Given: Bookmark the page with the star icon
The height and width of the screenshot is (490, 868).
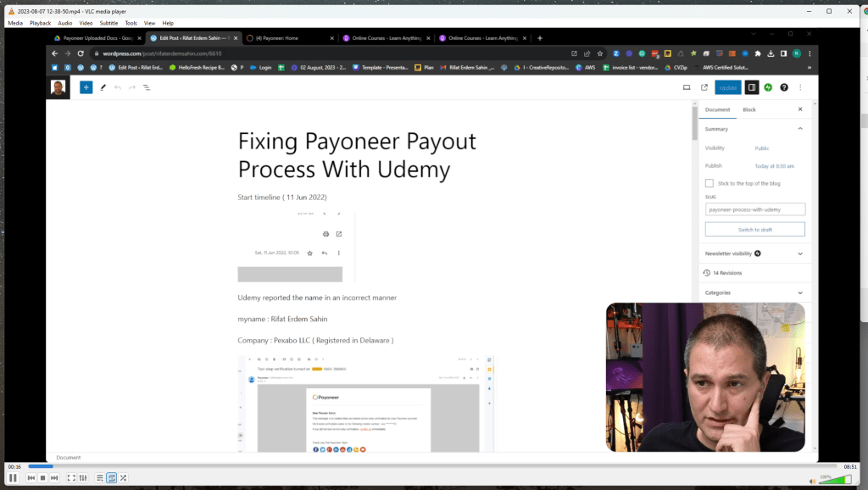Looking at the screenshot, I should point(600,53).
